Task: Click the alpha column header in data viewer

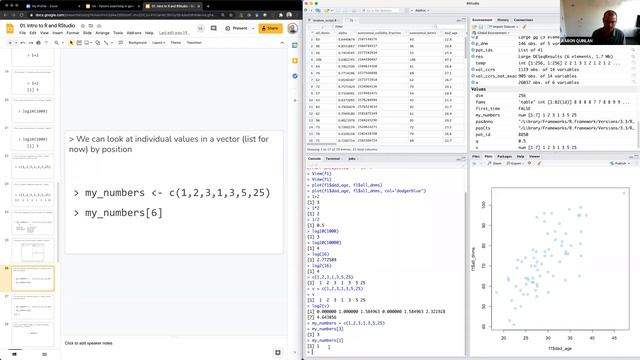Action: pyautogui.click(x=345, y=33)
